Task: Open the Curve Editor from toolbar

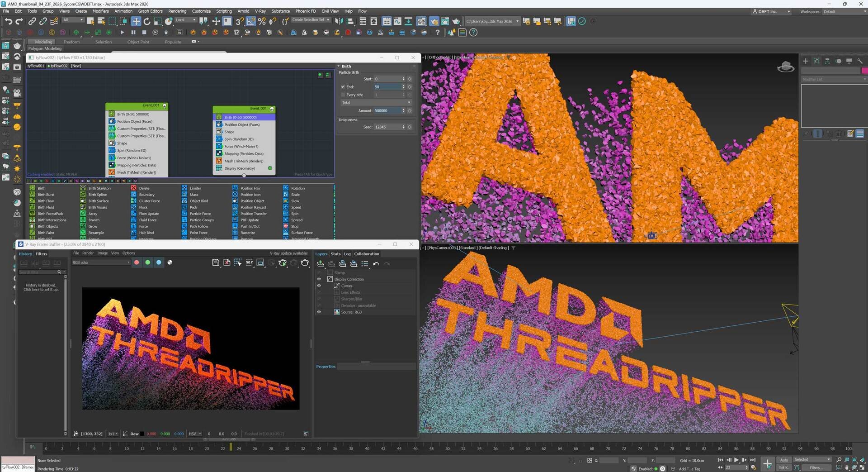Action: click(397, 21)
